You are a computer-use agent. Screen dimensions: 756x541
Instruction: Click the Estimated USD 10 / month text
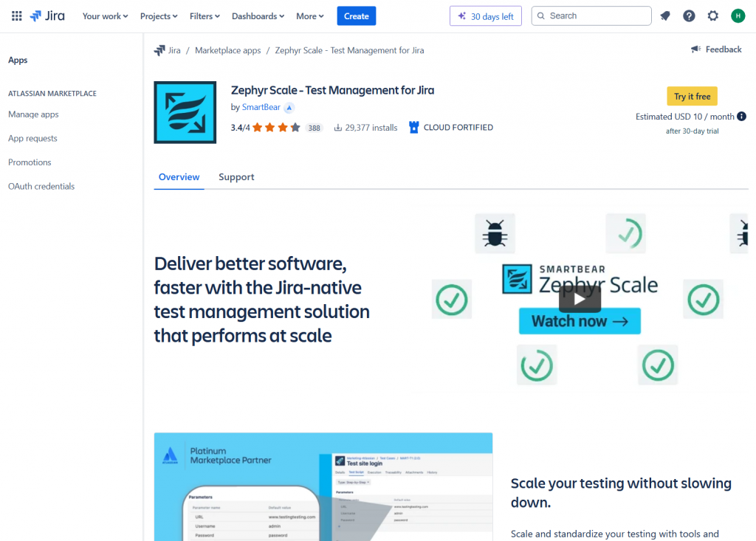pos(684,116)
